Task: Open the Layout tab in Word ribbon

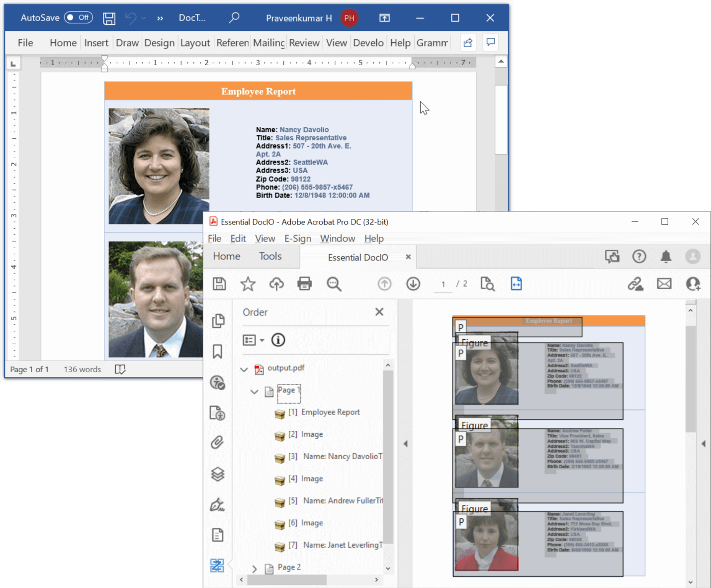Action: pyautogui.click(x=195, y=43)
